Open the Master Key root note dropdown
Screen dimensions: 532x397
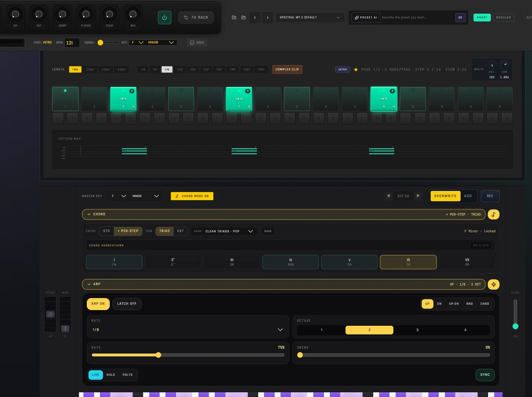119,196
